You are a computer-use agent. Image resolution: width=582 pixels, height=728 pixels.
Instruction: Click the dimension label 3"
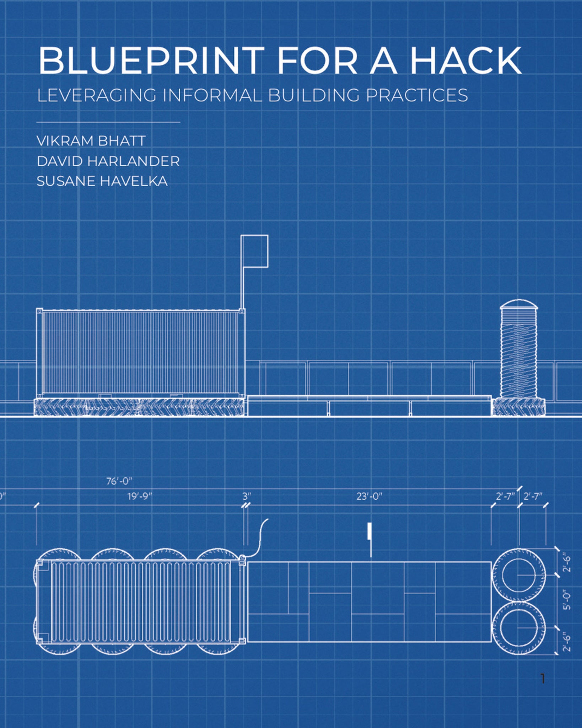[x=247, y=496]
